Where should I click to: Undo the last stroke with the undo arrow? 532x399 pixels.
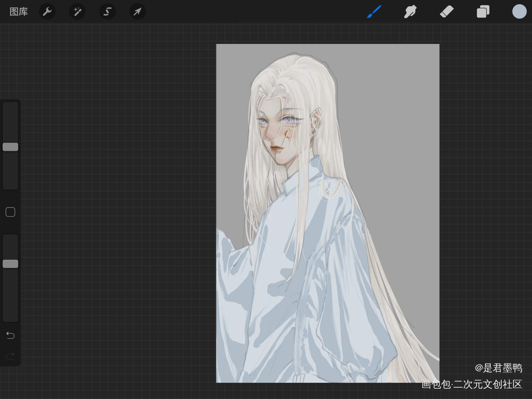tap(10, 335)
